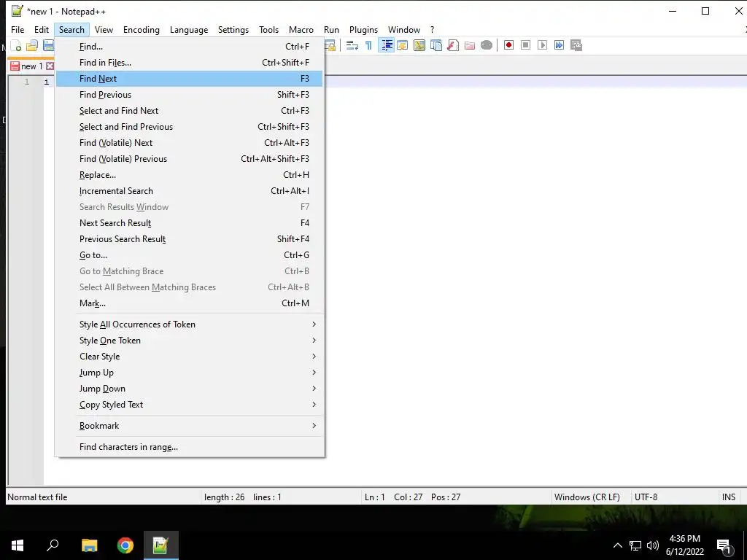Expand the Clear Style submenu
Viewport: 747px width, 560px height.
point(189,357)
